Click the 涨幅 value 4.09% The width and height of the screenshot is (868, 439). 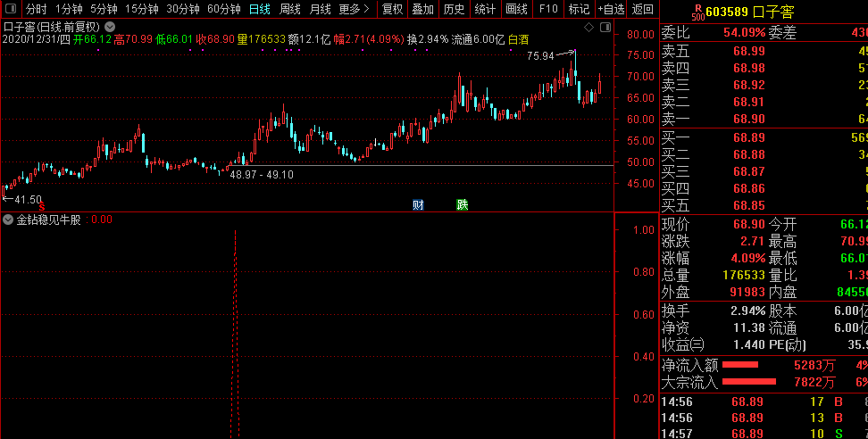(x=749, y=258)
